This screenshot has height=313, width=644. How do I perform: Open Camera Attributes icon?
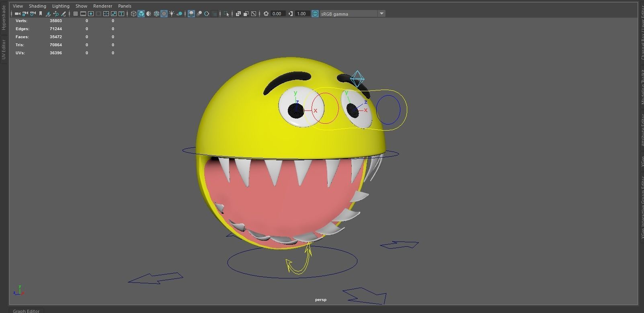tap(33, 14)
